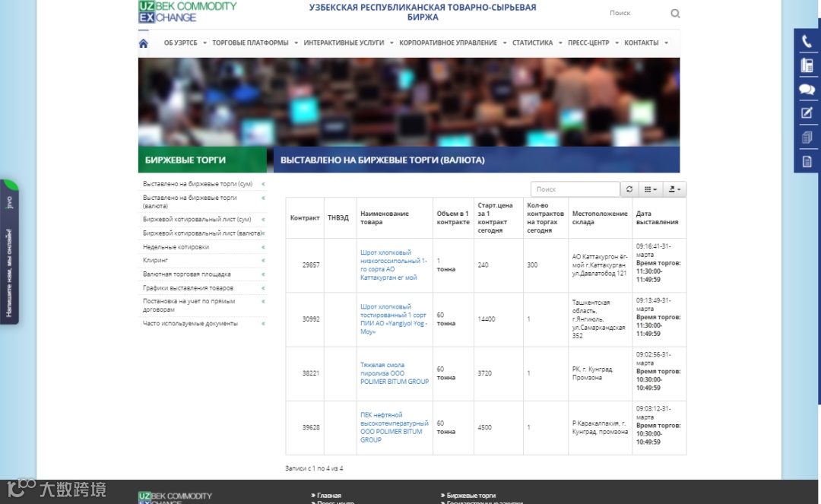Go to the home page icon
Viewport: 821px width, 504px height.
coord(144,43)
